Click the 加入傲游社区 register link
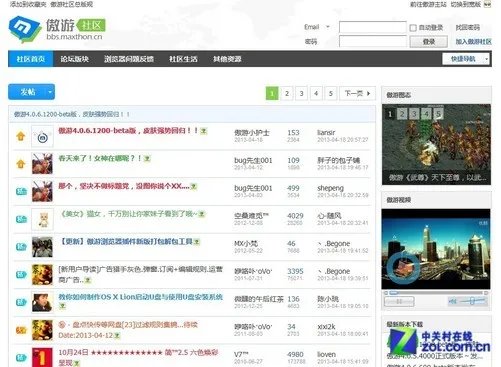The width and height of the screenshot is (501, 367). coord(474,42)
